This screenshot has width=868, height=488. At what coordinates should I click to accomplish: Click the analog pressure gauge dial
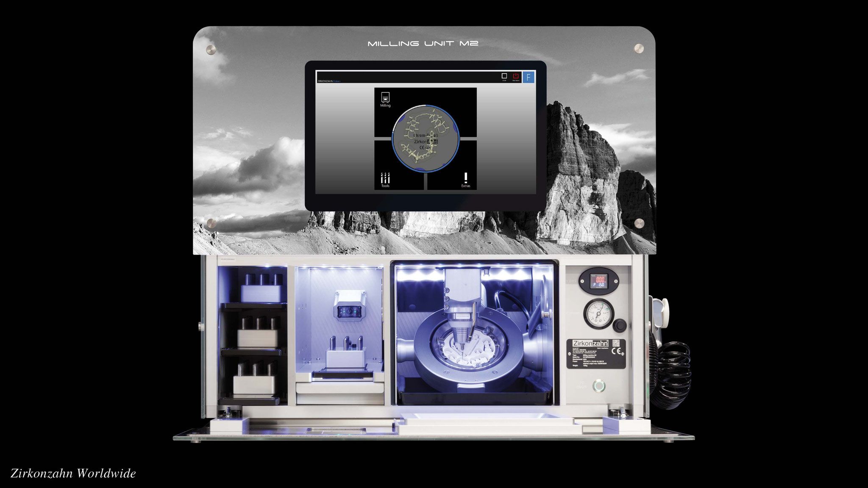coord(598,315)
